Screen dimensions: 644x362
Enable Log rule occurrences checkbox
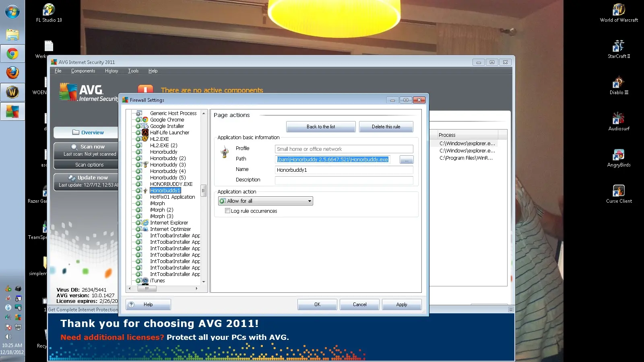(228, 211)
